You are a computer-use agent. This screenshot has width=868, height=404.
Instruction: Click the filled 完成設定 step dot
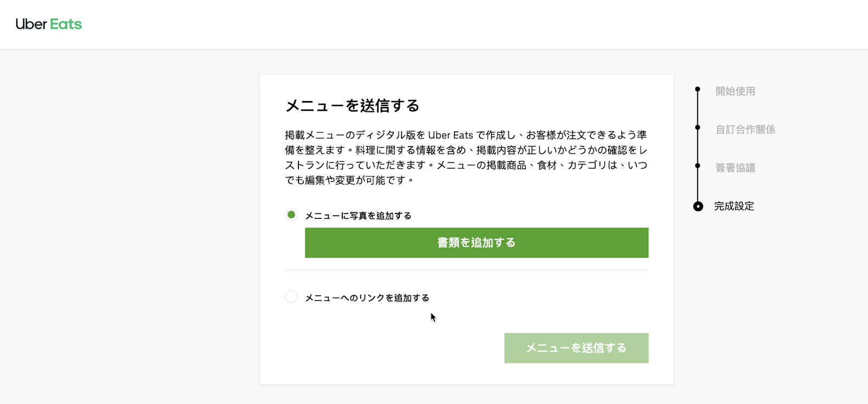tap(698, 206)
